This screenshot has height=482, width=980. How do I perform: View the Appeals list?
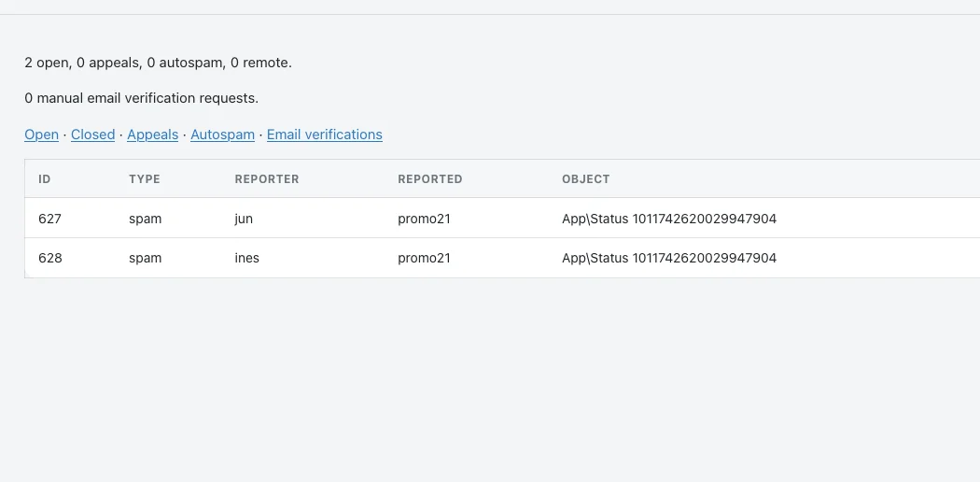152,135
